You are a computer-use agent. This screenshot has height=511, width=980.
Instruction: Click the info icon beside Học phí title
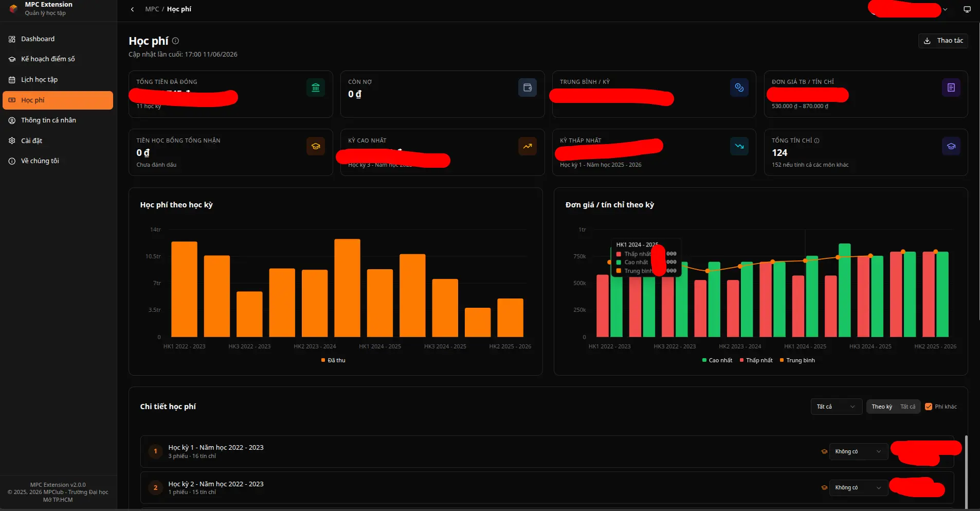click(x=175, y=41)
